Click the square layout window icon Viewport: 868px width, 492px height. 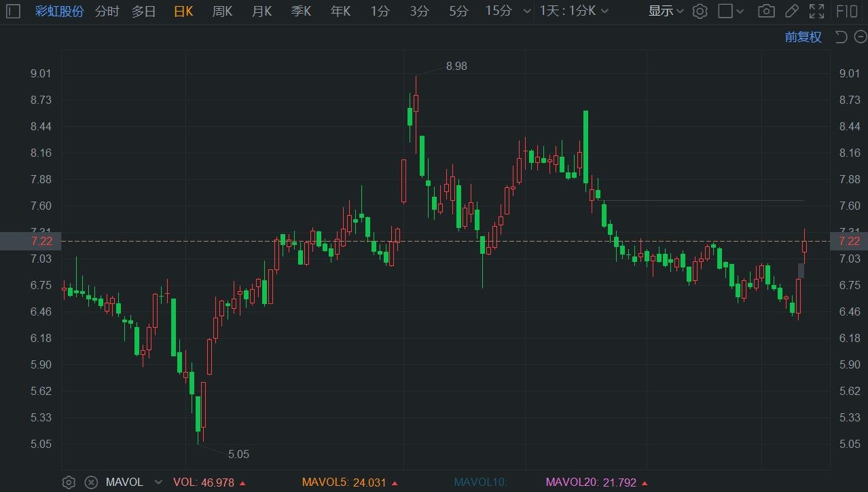(x=725, y=11)
